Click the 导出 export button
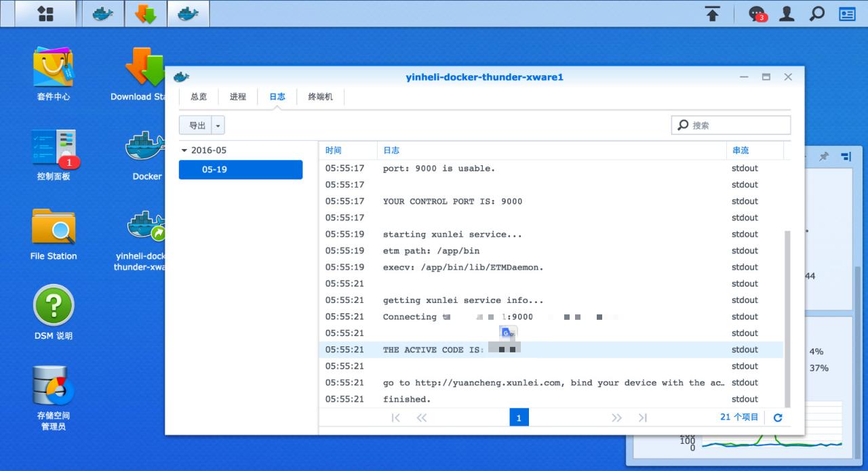 pos(197,125)
